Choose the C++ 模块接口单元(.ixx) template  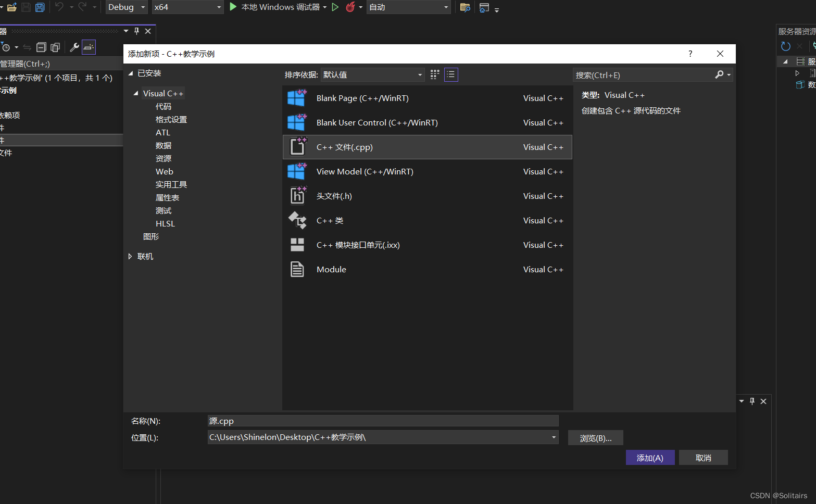427,245
